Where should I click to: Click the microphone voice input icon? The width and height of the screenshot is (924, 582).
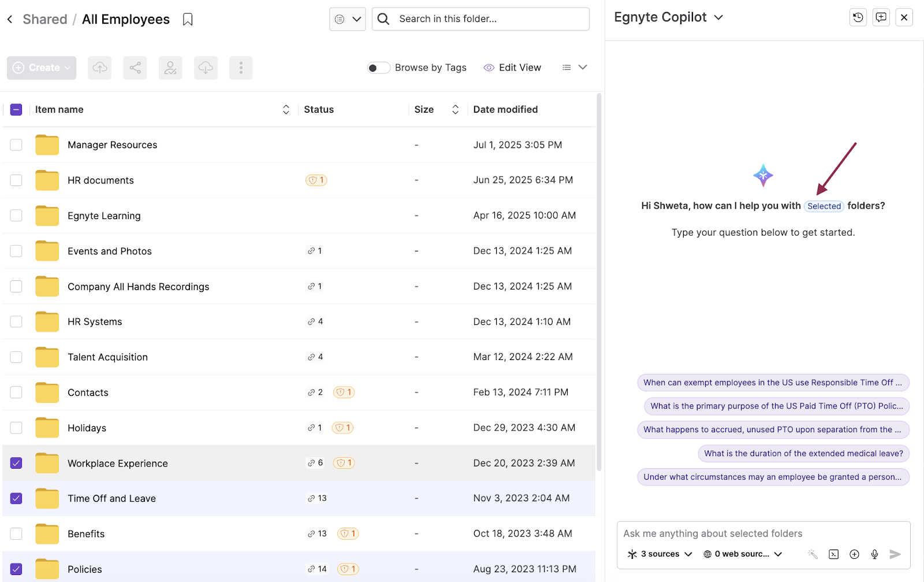click(874, 554)
